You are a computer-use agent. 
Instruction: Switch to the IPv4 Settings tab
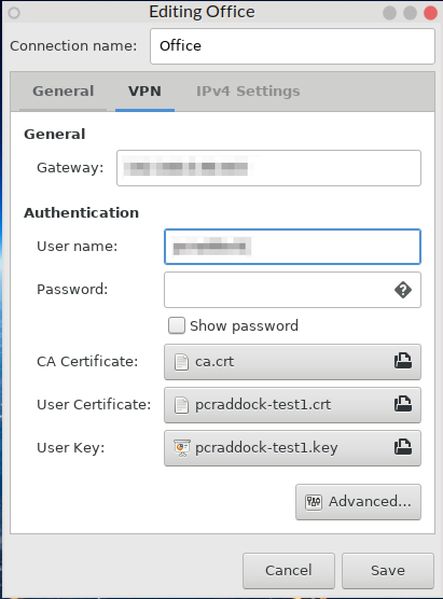tap(248, 91)
